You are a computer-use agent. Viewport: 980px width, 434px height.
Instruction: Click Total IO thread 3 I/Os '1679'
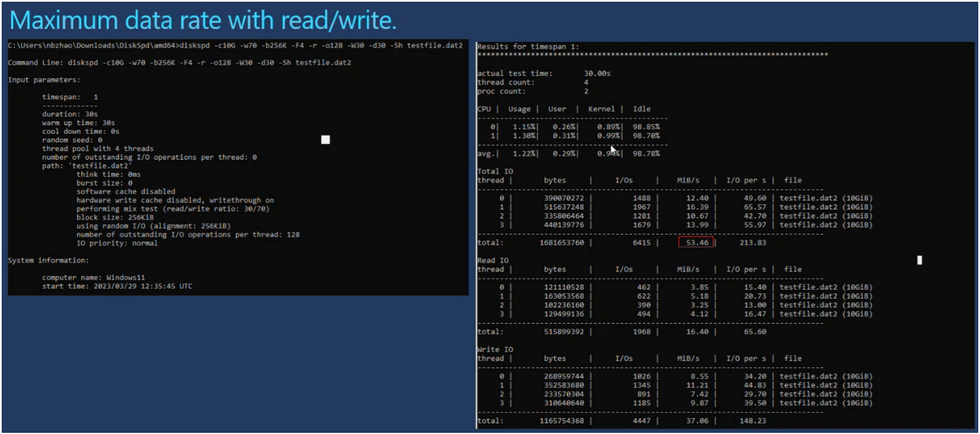click(x=641, y=225)
